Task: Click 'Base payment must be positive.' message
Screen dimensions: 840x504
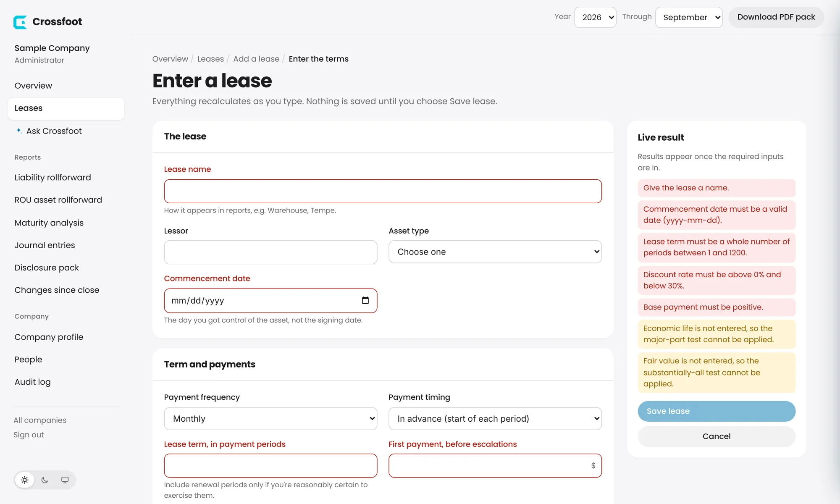Action: [716, 307]
